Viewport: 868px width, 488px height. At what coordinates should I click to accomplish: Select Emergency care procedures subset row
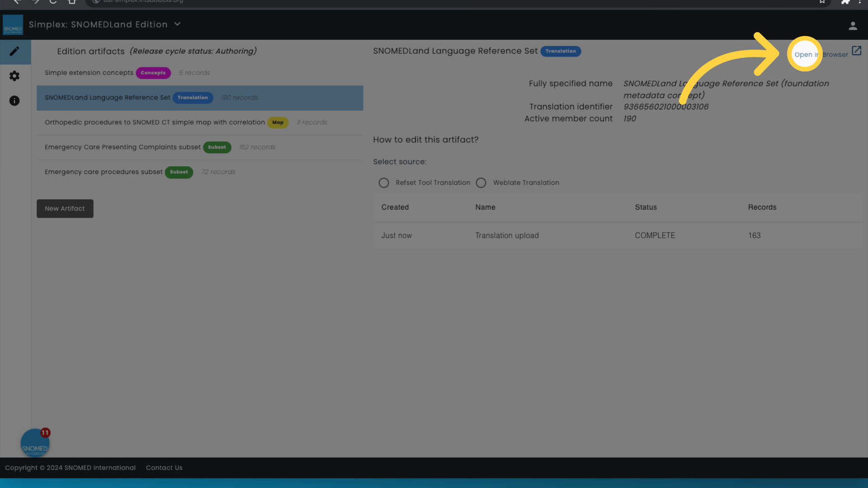200,172
